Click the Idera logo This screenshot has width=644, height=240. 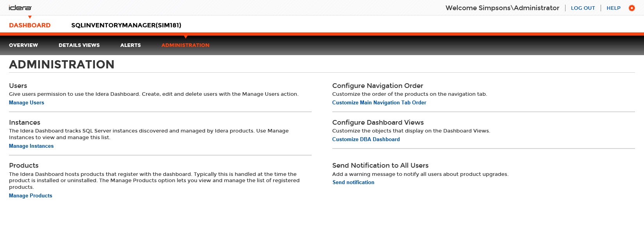[20, 8]
